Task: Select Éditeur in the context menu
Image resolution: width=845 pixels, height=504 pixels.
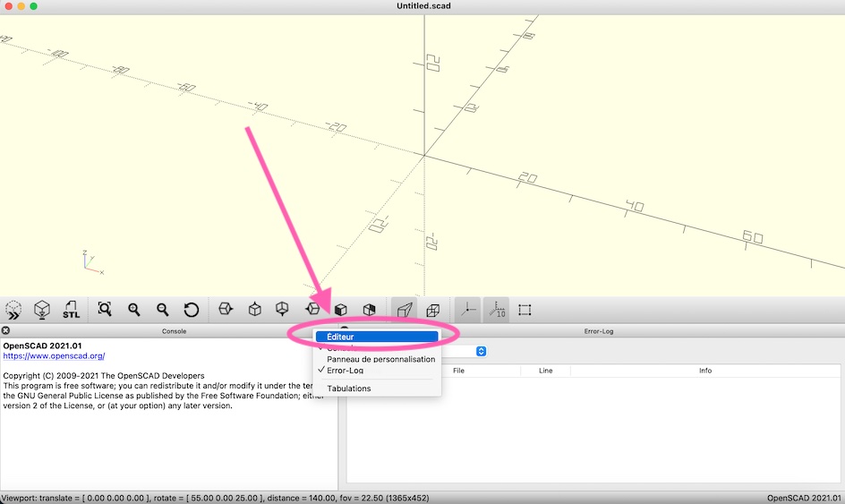Action: point(377,337)
